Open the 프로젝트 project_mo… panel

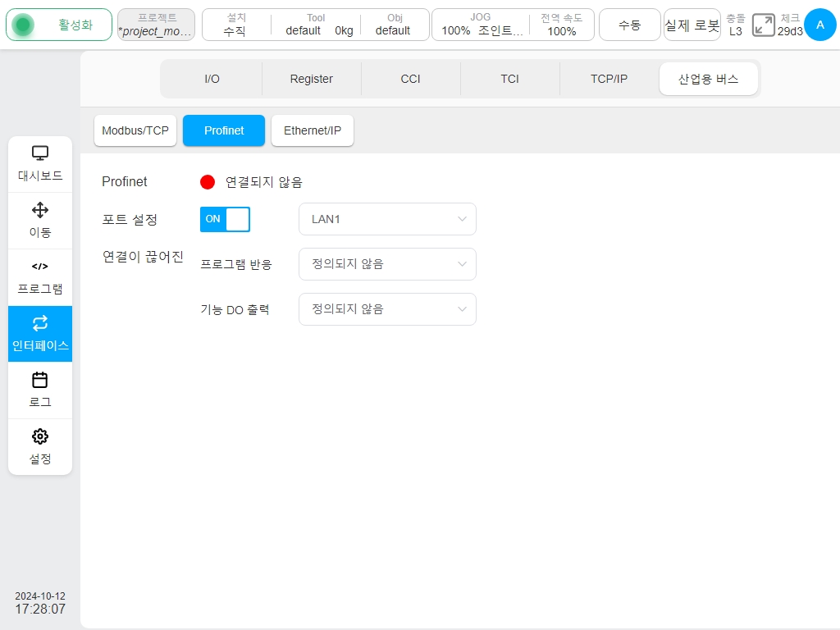coord(156,25)
